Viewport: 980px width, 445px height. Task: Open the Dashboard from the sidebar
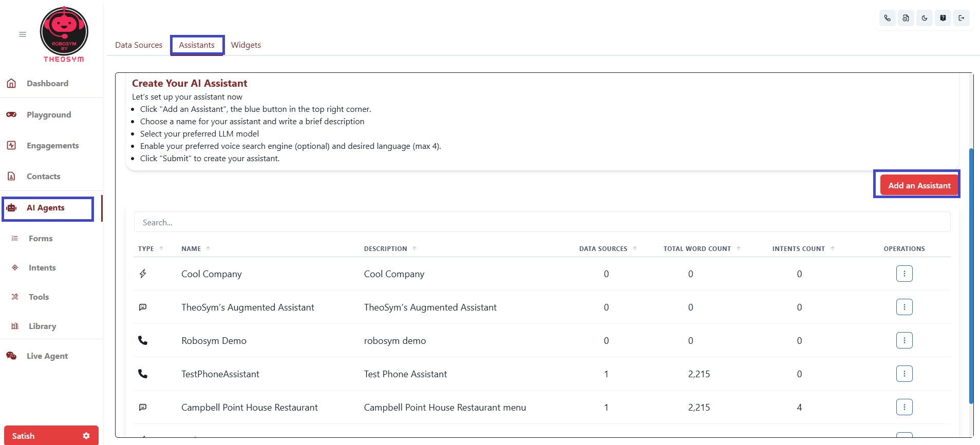point(47,83)
